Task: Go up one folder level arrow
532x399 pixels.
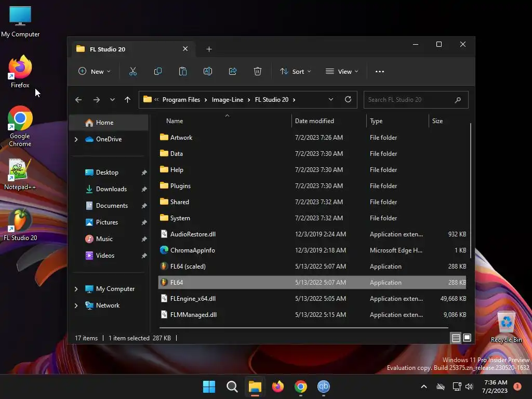Action: pos(128,100)
